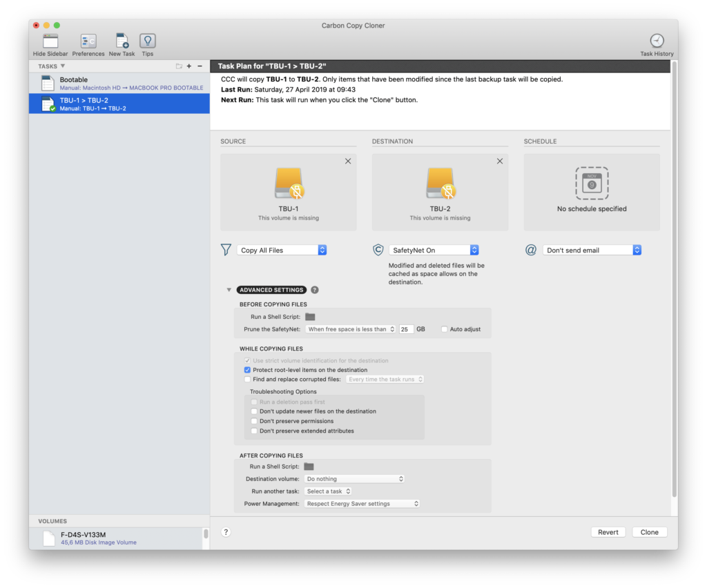This screenshot has height=588, width=707.
Task: Open the Copy All Files dropdown
Action: (x=282, y=250)
